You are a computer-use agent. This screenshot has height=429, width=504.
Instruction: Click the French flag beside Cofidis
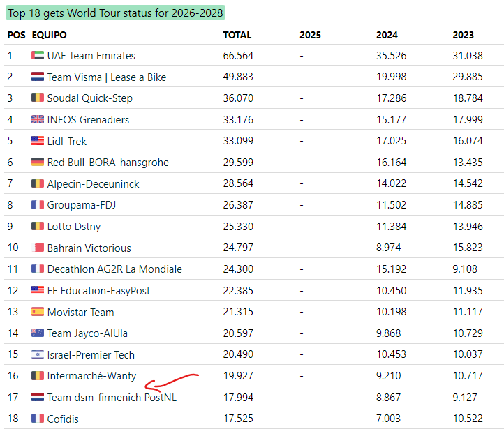click(x=38, y=419)
